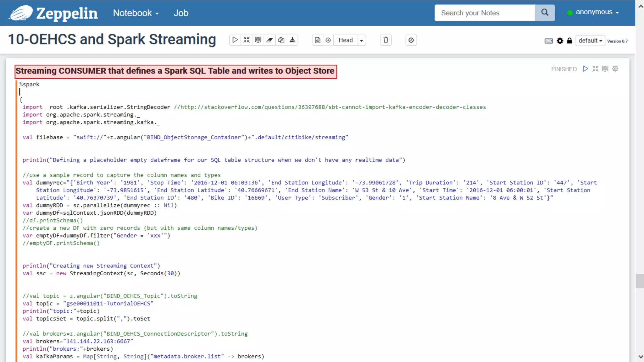This screenshot has height=362, width=644.
Task: Clone this note using copy icon
Action: 281,40
